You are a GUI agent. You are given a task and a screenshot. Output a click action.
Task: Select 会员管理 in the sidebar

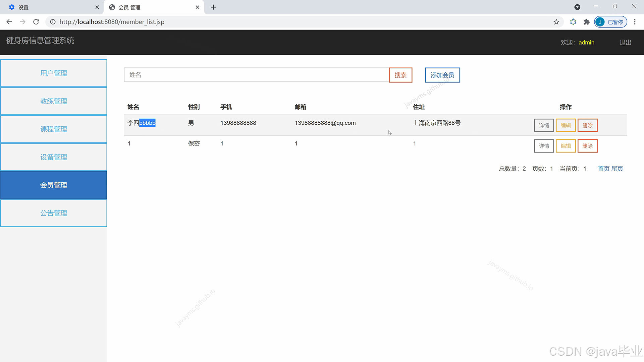pyautogui.click(x=54, y=185)
